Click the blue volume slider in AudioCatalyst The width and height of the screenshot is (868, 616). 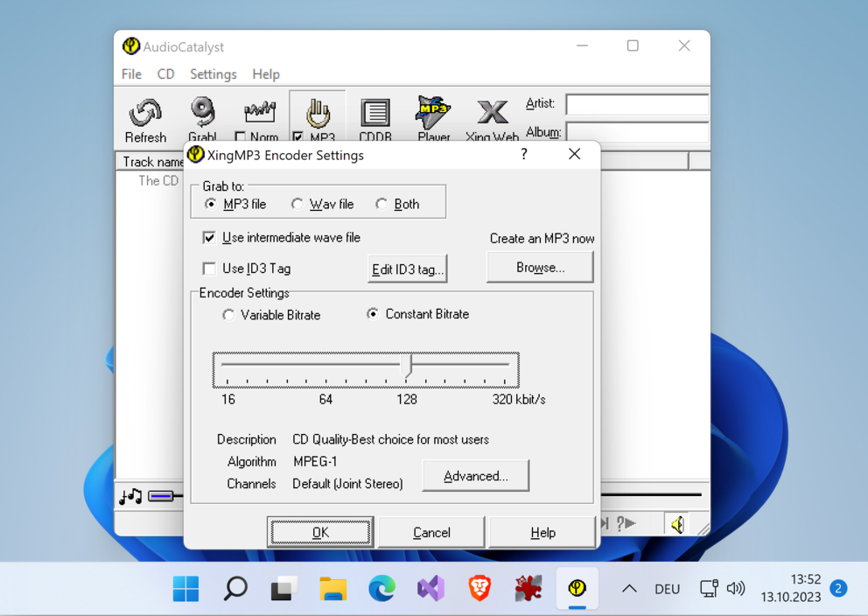[x=161, y=496]
